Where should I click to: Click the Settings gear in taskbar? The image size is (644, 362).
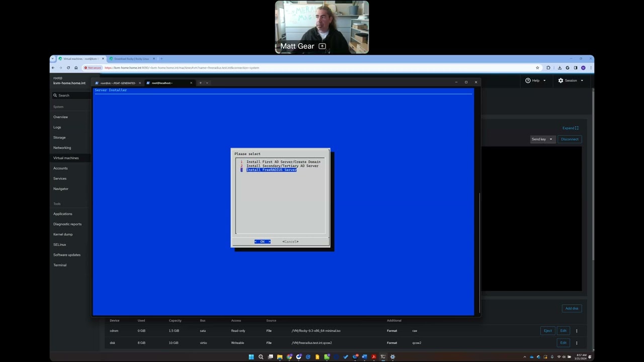(x=392, y=357)
